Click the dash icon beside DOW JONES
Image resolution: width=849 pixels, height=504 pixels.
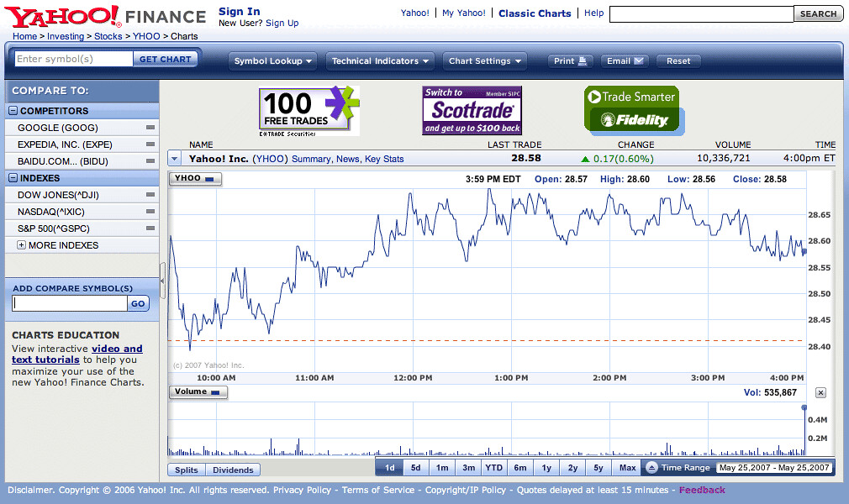tap(150, 195)
